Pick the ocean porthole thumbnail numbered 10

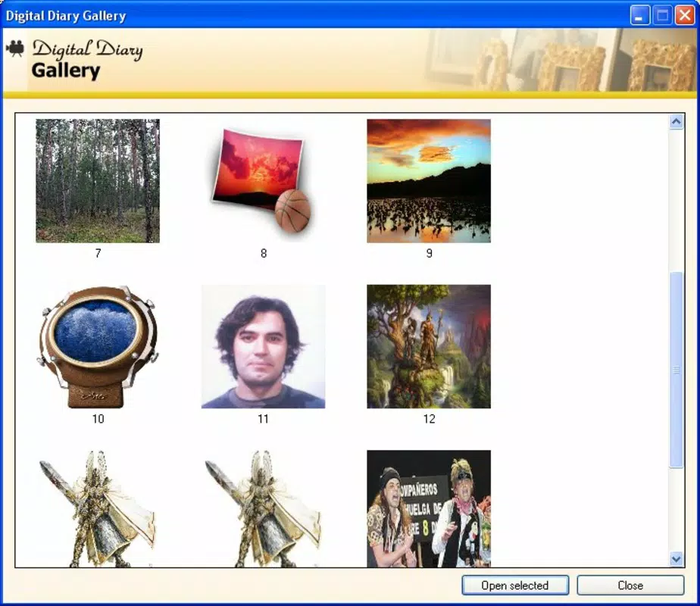pyautogui.click(x=98, y=347)
